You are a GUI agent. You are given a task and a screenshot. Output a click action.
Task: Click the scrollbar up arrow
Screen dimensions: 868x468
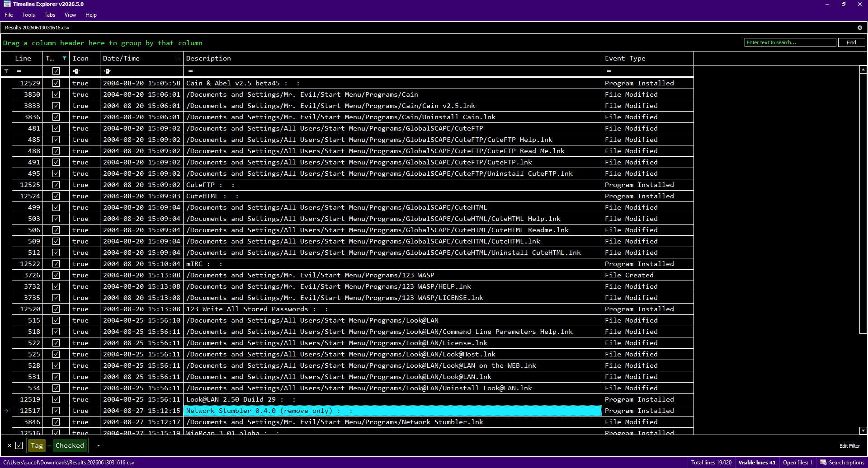point(863,70)
